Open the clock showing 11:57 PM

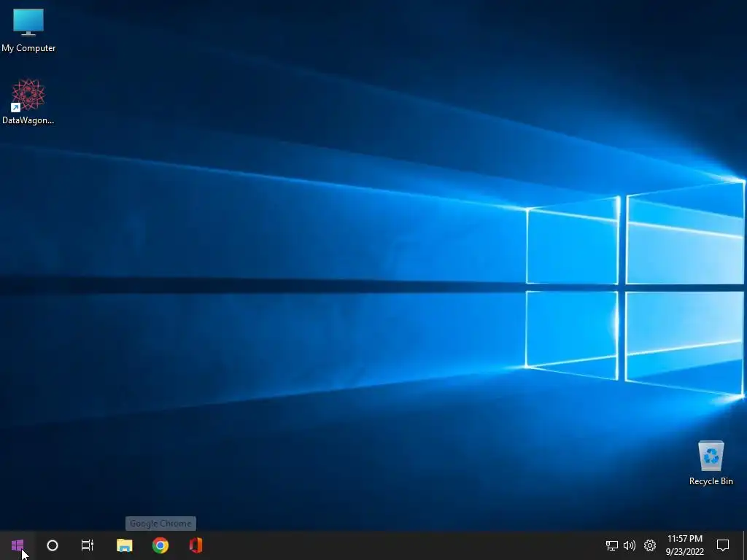point(684,545)
